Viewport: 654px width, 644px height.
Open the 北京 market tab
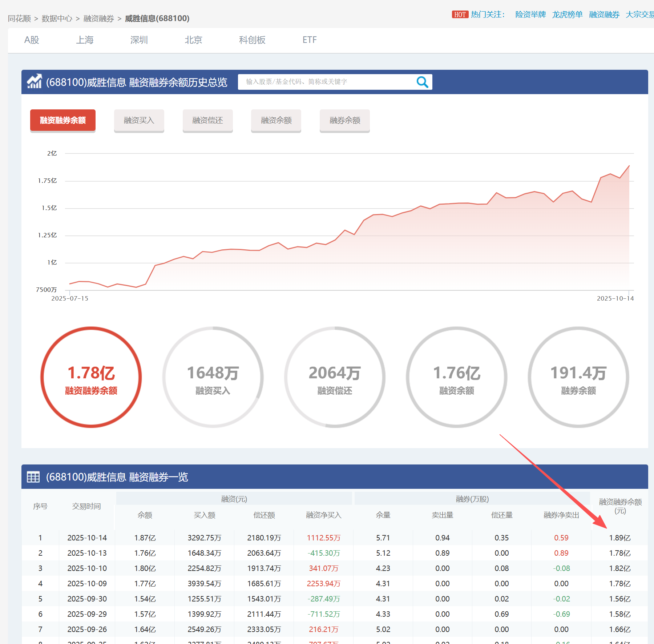tap(193, 40)
